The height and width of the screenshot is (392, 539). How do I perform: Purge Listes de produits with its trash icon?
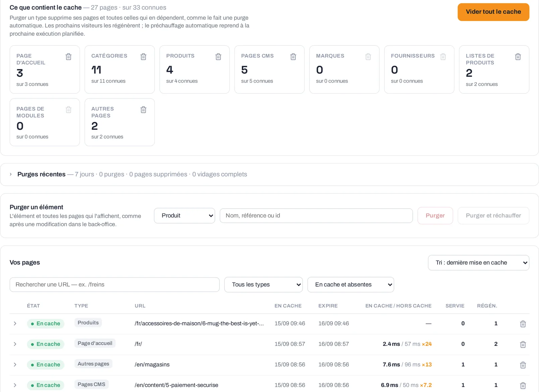518,57
